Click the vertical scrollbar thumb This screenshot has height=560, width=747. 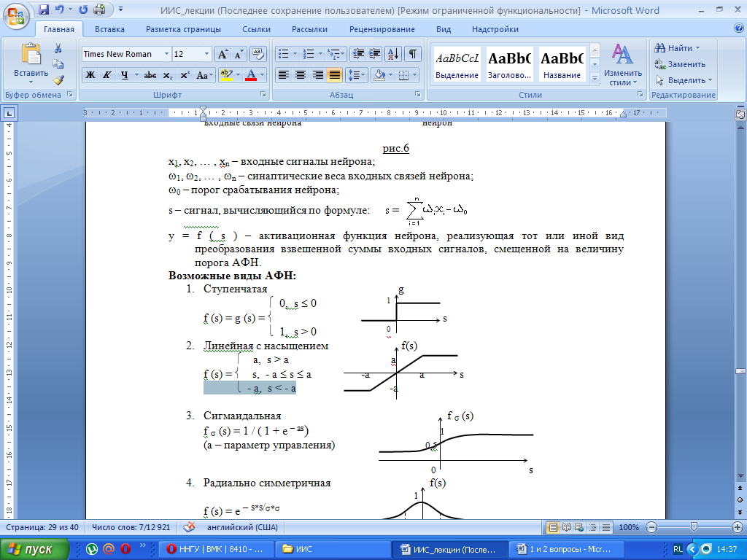pos(740,371)
